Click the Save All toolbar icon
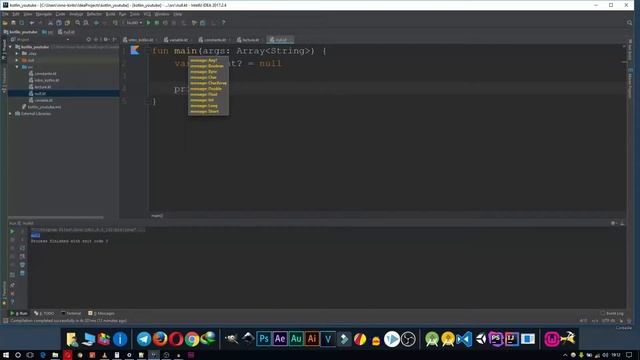Viewport: 640px width, 360px height. (13, 23)
